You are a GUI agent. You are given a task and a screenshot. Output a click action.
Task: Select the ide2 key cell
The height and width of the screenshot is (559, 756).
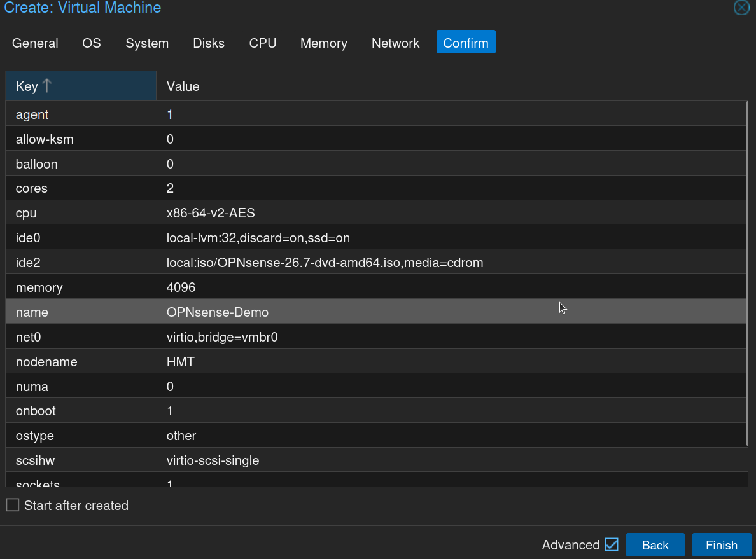click(81, 263)
